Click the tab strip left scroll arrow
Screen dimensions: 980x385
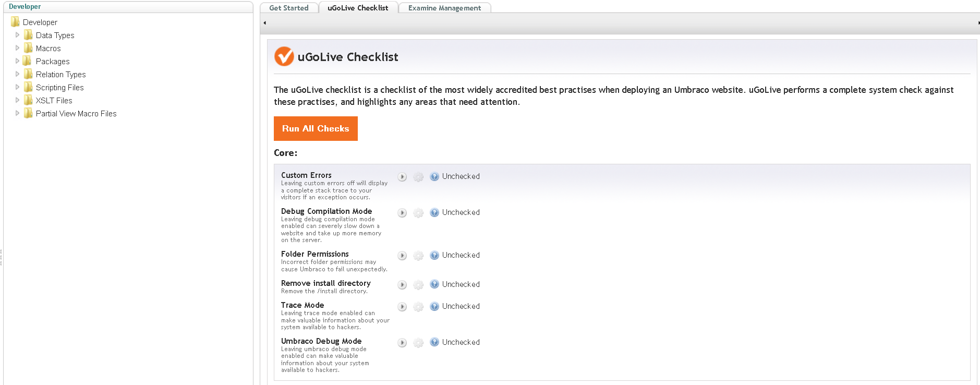tap(265, 23)
